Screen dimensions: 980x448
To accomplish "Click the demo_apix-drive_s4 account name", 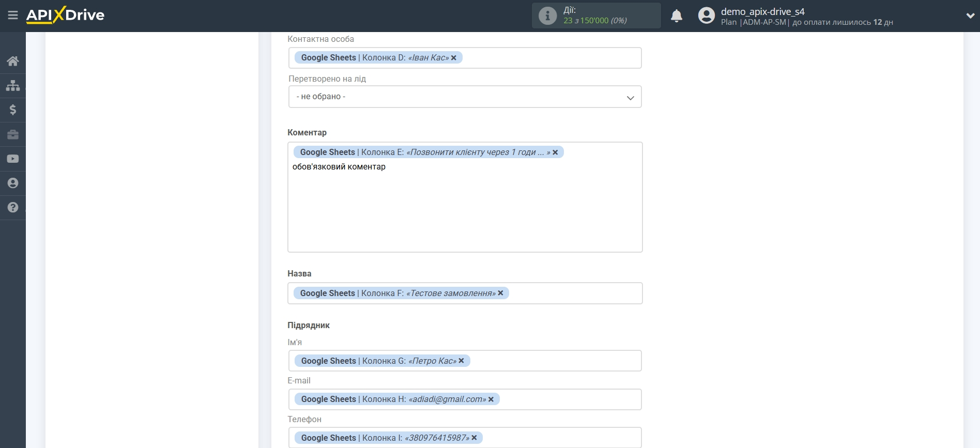I will pyautogui.click(x=763, y=11).
